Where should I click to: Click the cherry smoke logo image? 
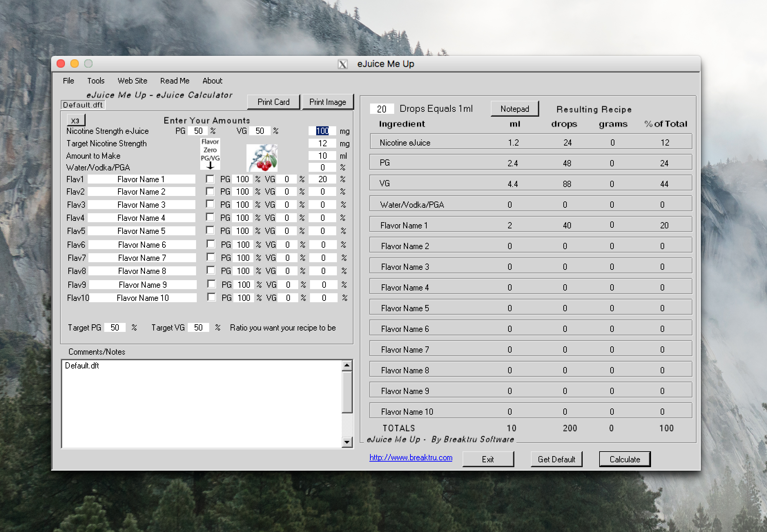262,158
